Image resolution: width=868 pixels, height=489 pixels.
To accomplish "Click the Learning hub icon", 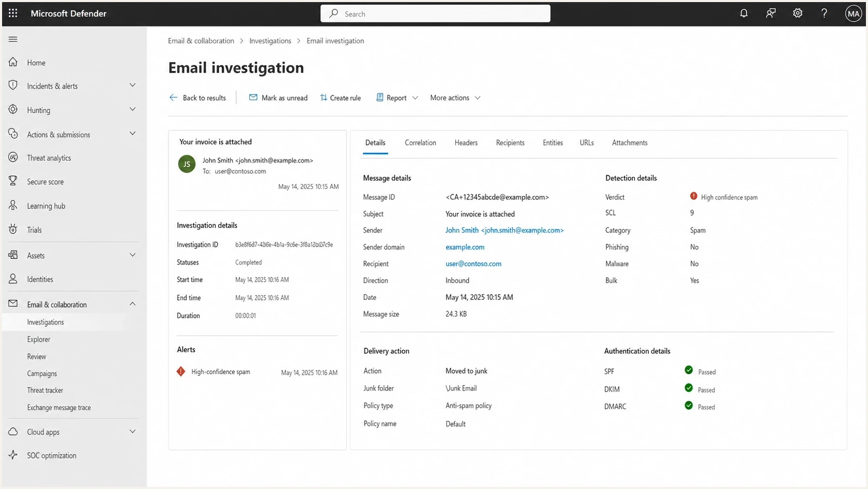I will (13, 205).
